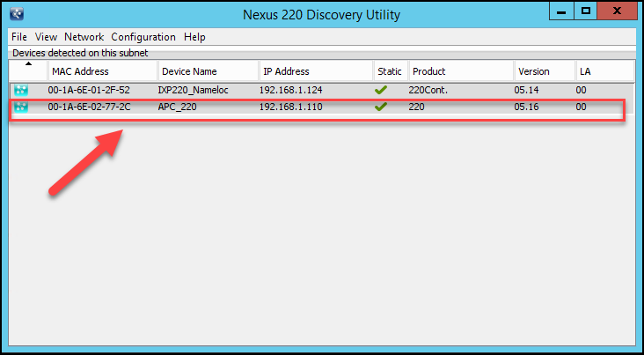Select device name IXP220_Nameloc
This screenshot has height=355, width=644.
click(x=193, y=90)
